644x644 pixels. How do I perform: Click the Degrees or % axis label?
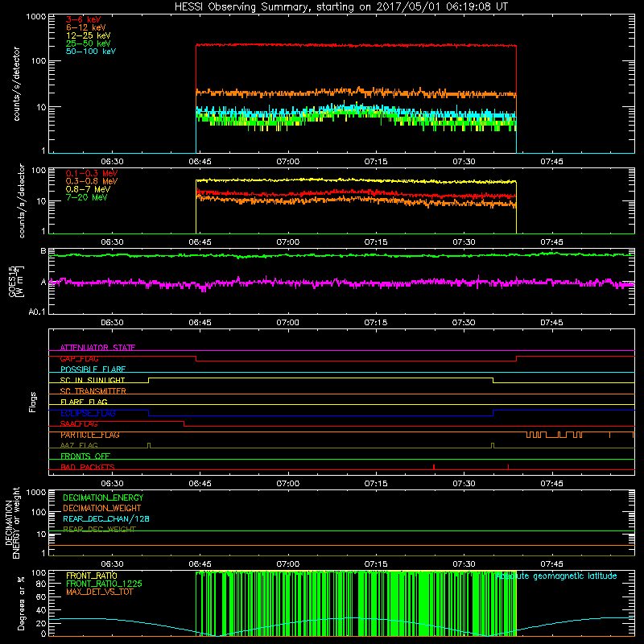click(x=21, y=603)
